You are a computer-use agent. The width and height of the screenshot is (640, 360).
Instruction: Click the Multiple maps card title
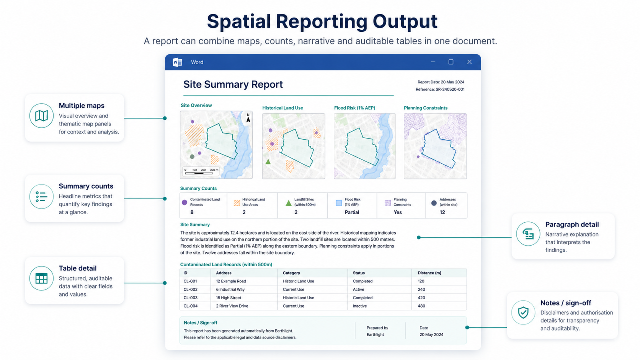(81, 106)
